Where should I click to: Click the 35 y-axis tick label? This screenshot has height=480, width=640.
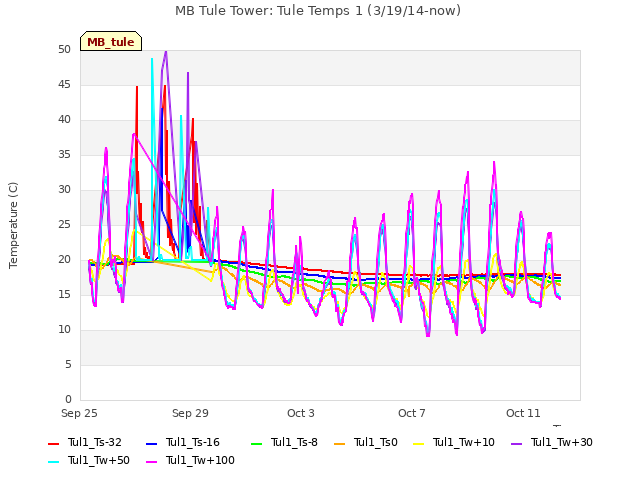coord(64,154)
